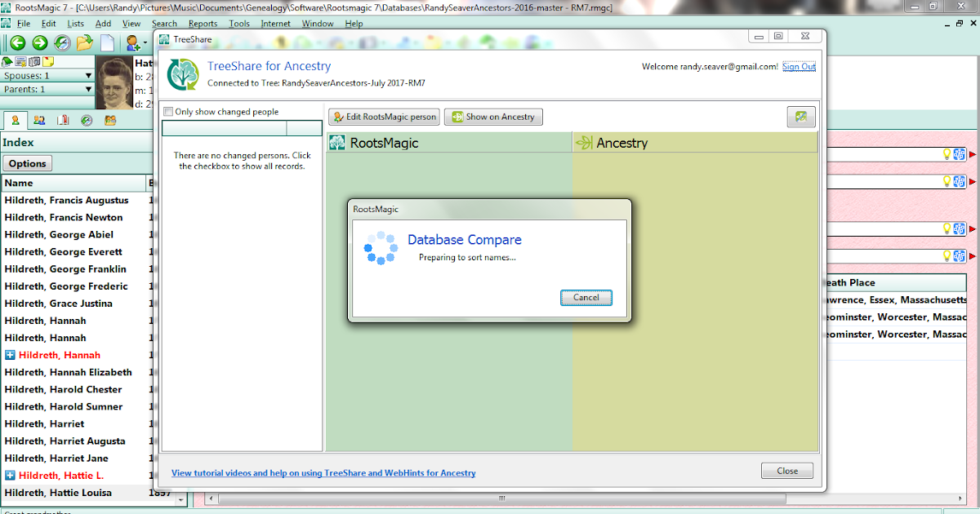Expand the Spouses: 1 dropdown
Viewport: 980px width, 514px height.
coord(88,75)
